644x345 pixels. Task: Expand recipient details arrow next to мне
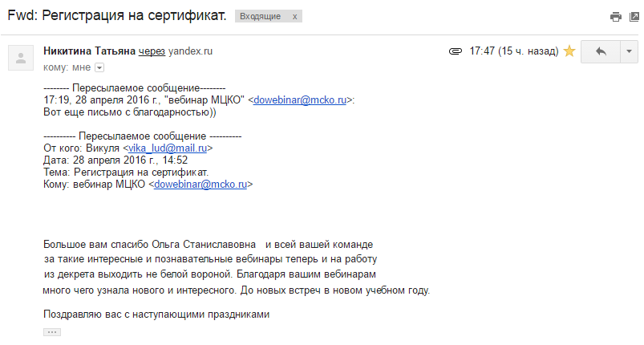click(x=99, y=67)
